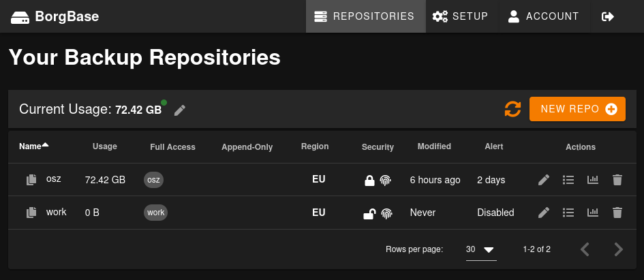Edit the osz repository with pencil icon
The image size is (644, 280).
point(543,180)
